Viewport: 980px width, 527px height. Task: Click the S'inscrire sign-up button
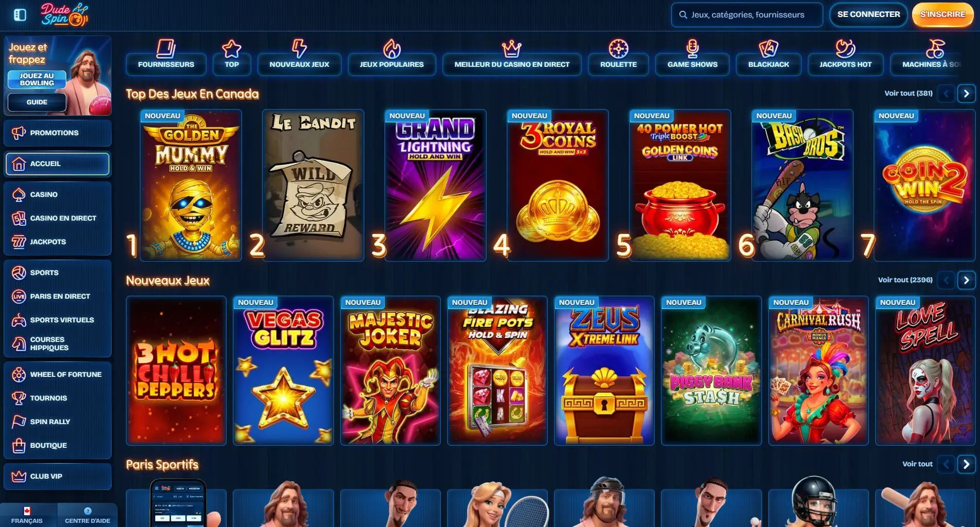[942, 14]
